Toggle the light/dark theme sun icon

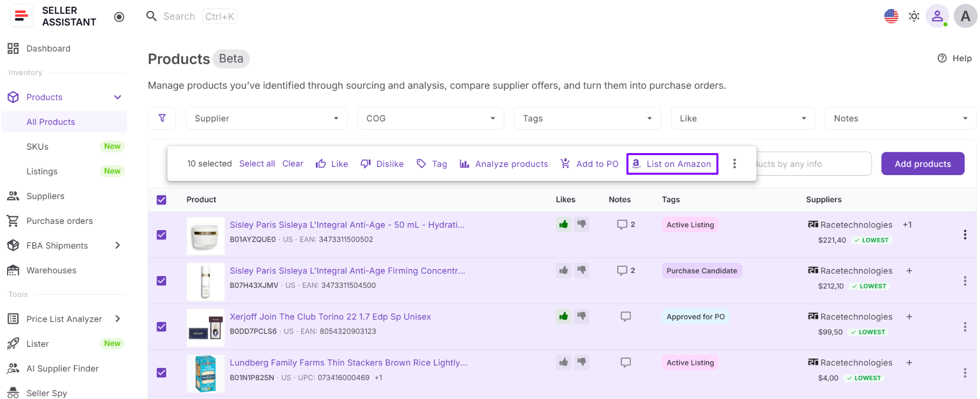click(x=913, y=16)
